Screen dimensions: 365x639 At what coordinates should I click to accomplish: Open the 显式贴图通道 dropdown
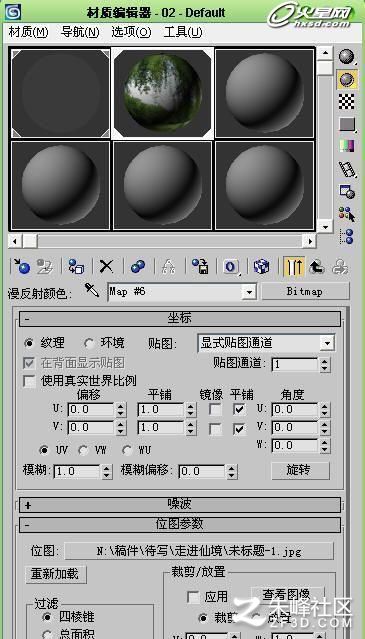point(266,343)
